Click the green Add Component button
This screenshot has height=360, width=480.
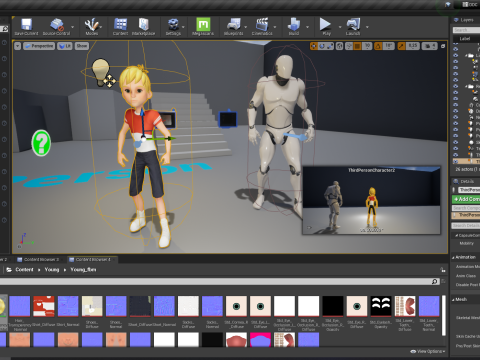pyautogui.click(x=466, y=199)
